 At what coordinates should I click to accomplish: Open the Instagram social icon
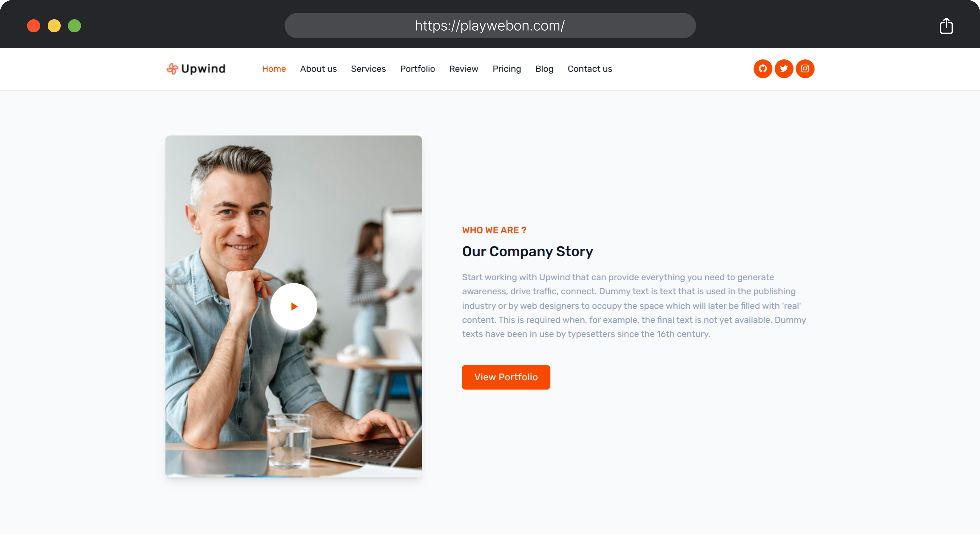click(x=805, y=69)
